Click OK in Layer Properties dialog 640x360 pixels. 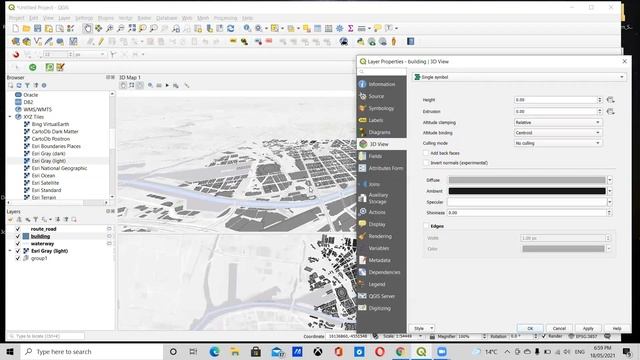click(530, 328)
